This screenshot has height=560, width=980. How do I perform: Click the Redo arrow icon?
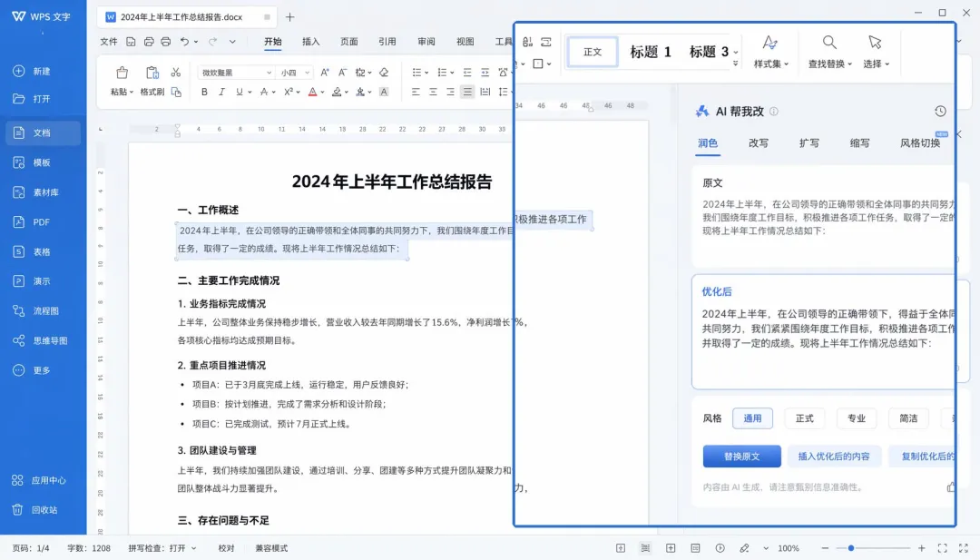pos(212,42)
